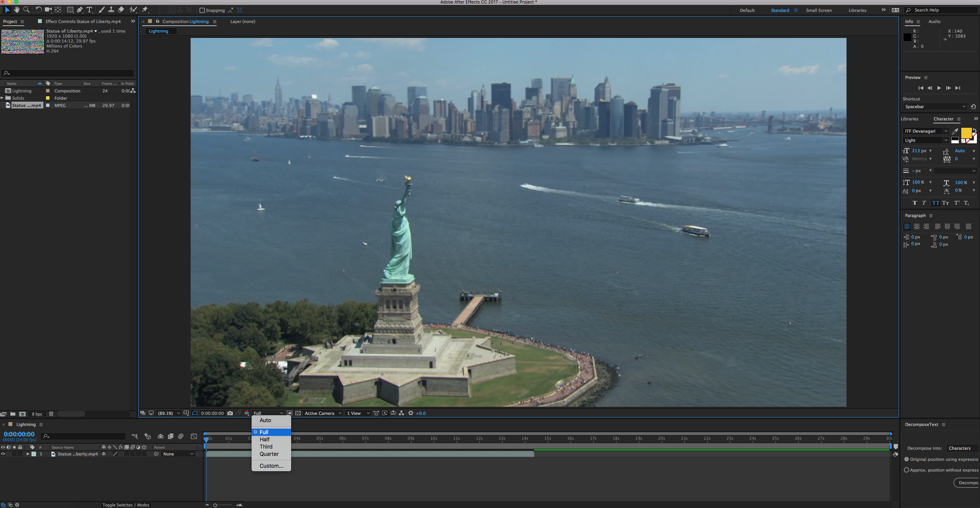Click the snapshot camera icon in viewer
The height and width of the screenshot is (508, 980).
[x=230, y=413]
